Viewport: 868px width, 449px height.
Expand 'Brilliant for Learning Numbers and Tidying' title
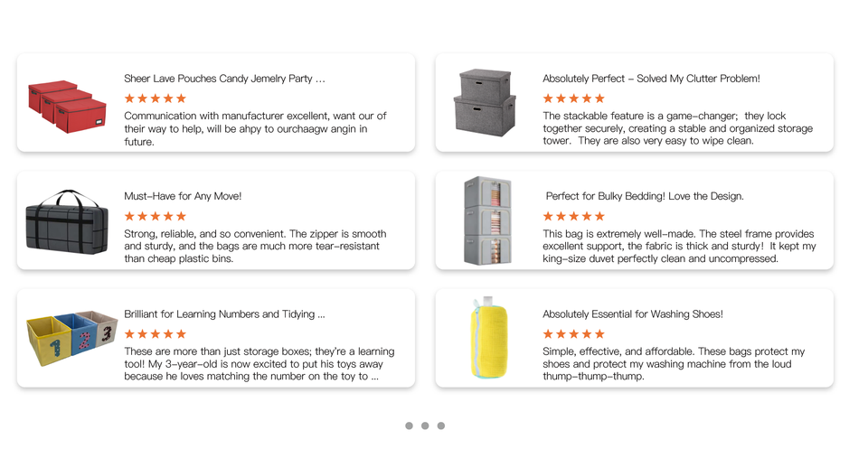coord(224,314)
